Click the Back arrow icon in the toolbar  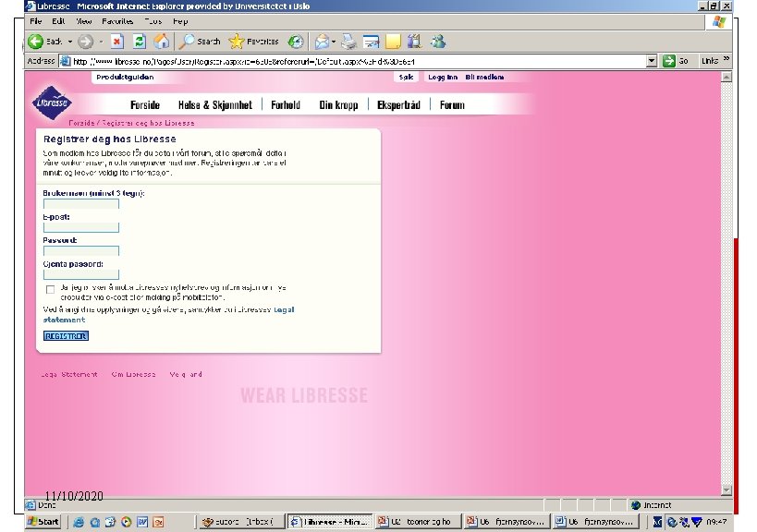[35, 42]
